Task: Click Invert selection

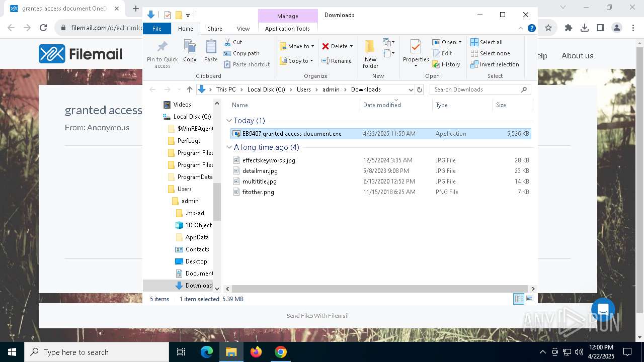Action: pos(495,64)
